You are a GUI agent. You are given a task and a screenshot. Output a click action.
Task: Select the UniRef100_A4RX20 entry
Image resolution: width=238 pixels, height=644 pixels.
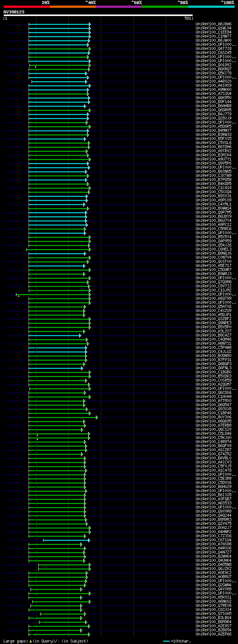point(213,82)
